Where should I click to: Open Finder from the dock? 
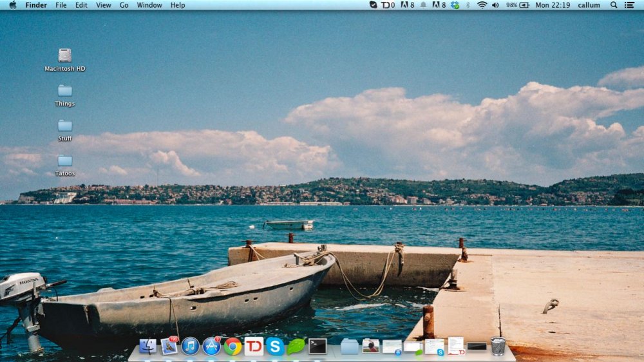point(147,347)
